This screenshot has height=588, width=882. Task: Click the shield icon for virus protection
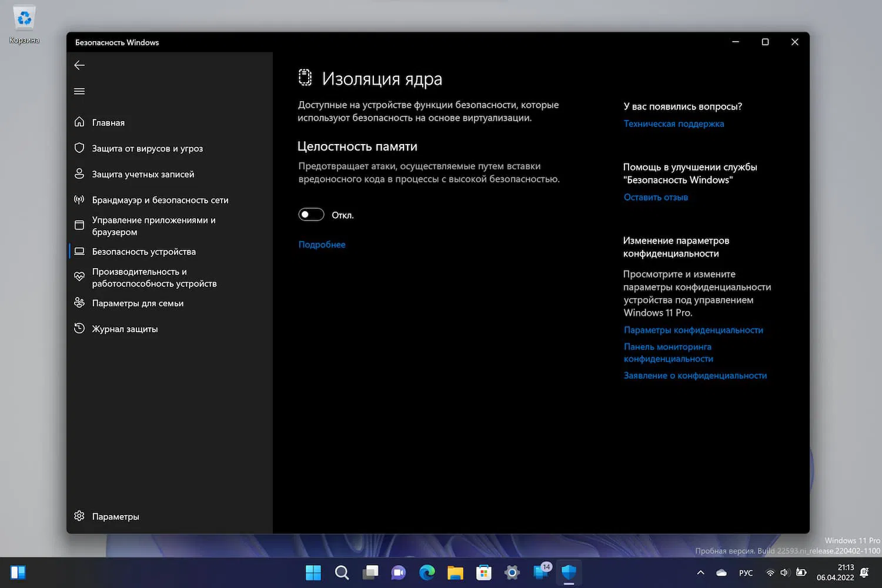[79, 148]
